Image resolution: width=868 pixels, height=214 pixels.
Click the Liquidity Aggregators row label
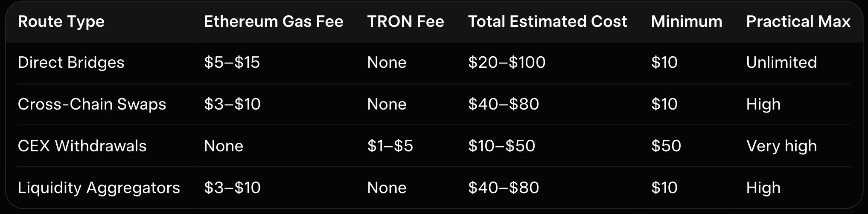pos(99,188)
